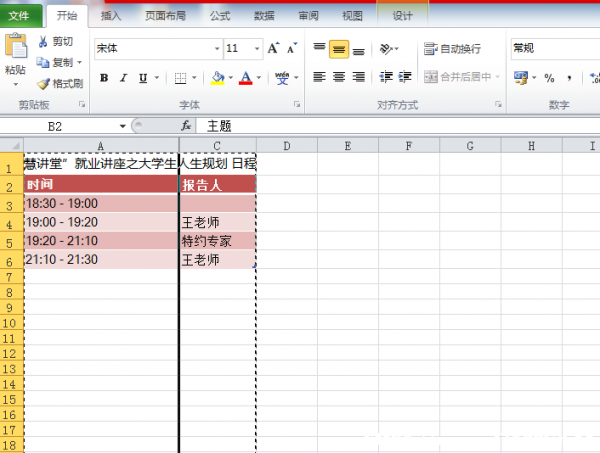
Task: Open merge and center dropdown arrow
Action: point(497,77)
